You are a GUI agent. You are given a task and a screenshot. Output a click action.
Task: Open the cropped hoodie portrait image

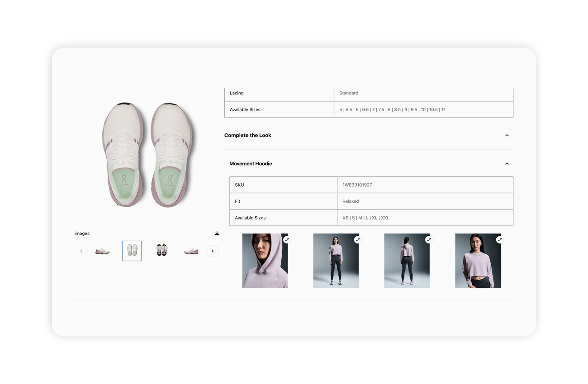point(478,261)
